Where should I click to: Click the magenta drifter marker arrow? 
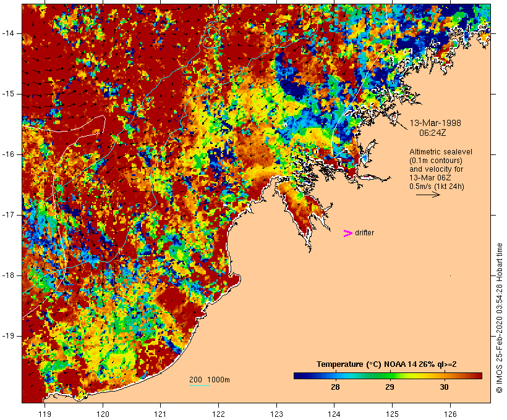point(348,233)
